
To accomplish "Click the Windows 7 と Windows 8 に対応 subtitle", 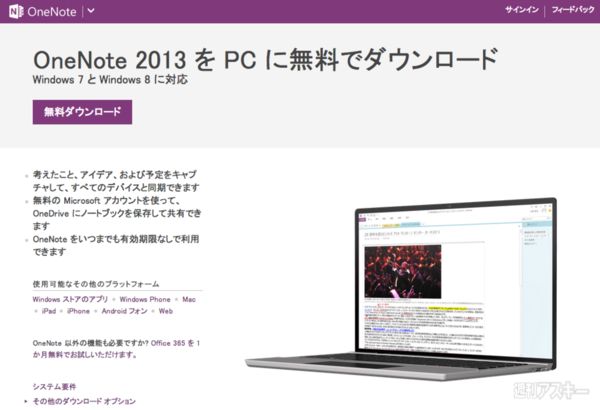I will pos(110,80).
